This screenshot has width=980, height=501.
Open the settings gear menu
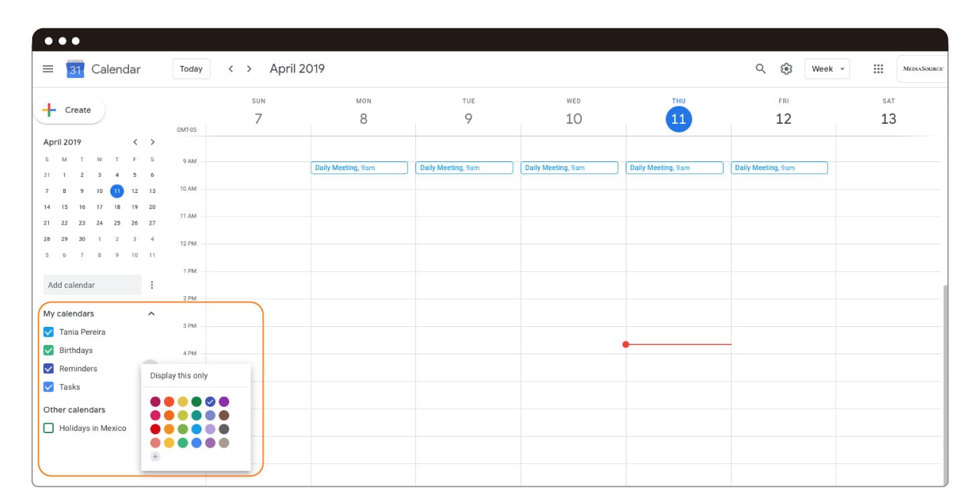[x=786, y=69]
